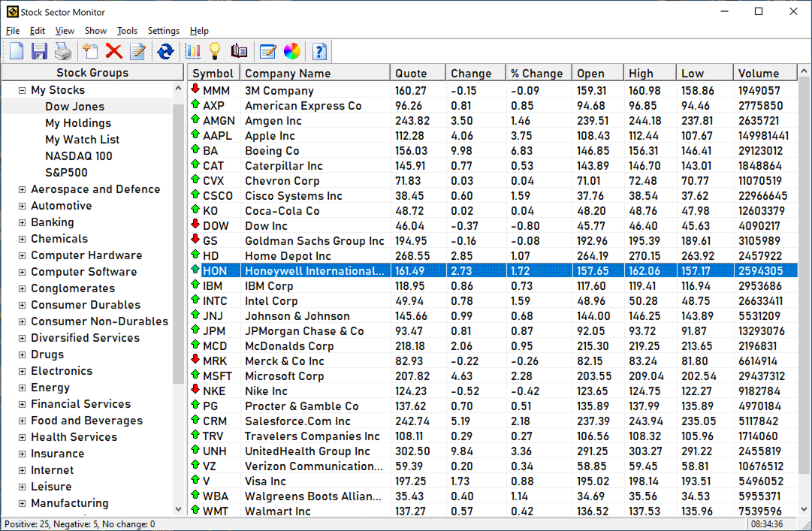Click the light bulb icon
The image size is (812, 531).
(215, 51)
